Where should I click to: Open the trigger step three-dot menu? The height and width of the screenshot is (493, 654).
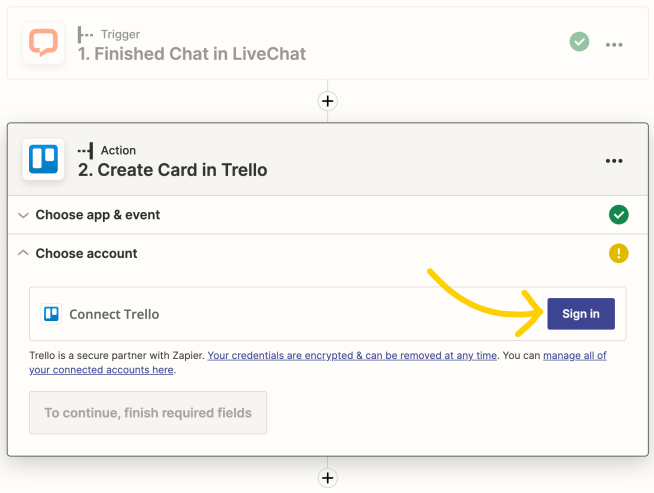coord(614,45)
